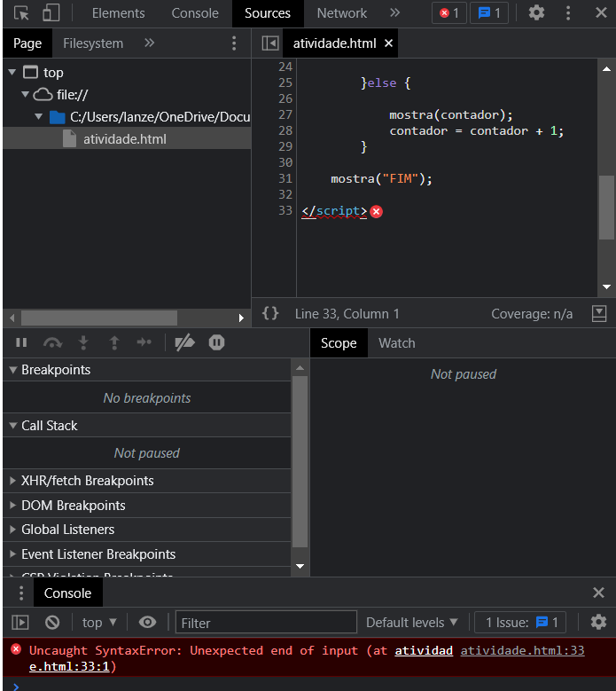616x691 pixels.
Task: Open the customize DevTools three-dot menu
Action: (x=568, y=12)
